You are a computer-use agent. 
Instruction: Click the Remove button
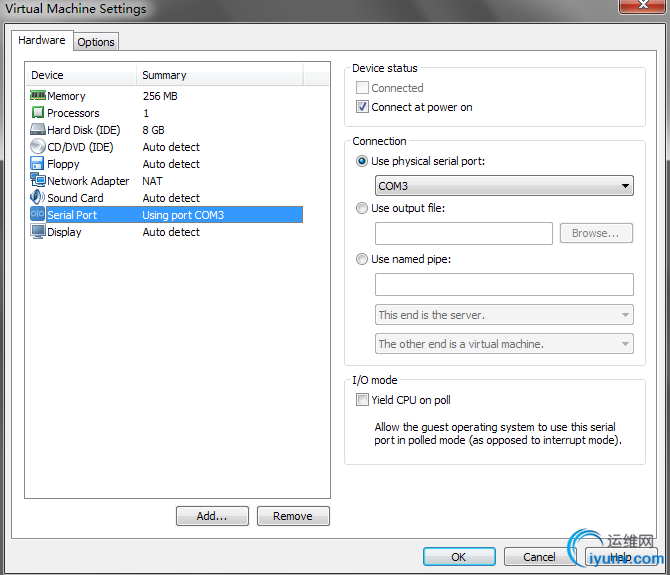coord(293,516)
